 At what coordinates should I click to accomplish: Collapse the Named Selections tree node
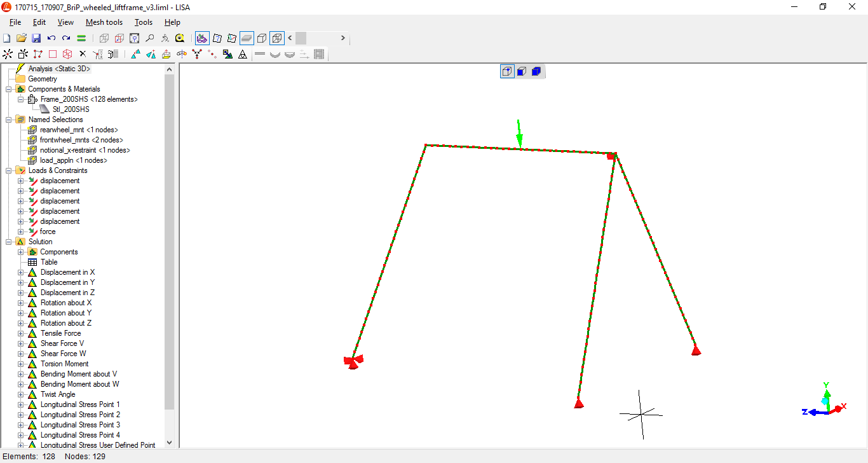click(9, 120)
